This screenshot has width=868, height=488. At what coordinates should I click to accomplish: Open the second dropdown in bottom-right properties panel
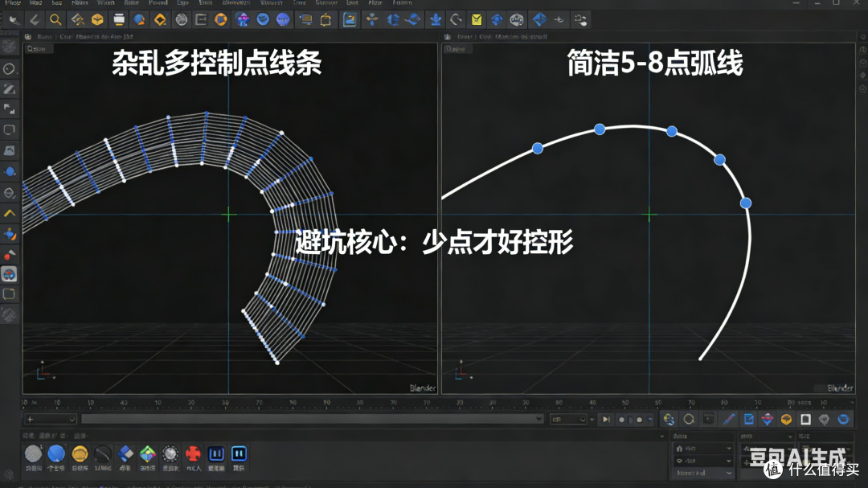tap(703, 461)
